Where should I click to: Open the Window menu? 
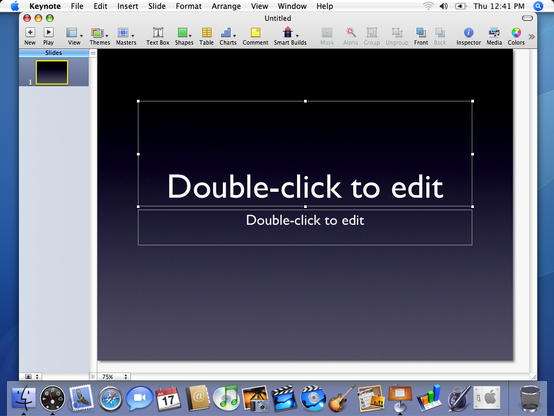pyautogui.click(x=292, y=6)
